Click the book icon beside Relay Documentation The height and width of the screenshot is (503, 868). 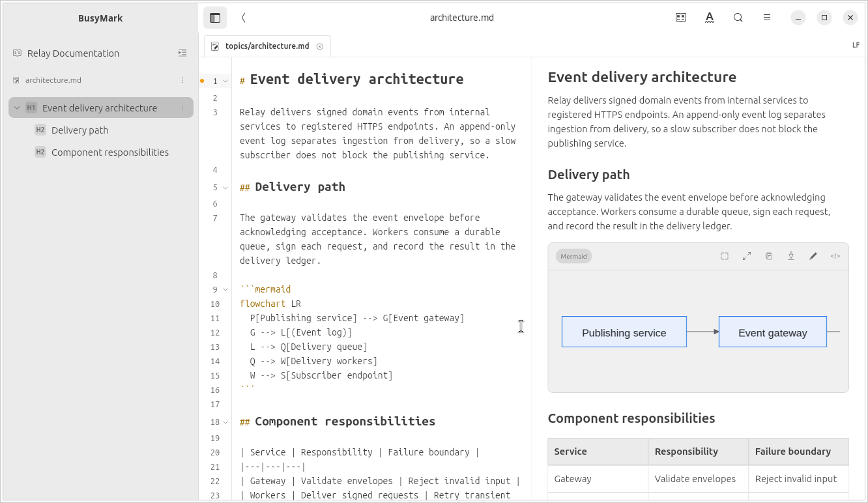tap(17, 53)
